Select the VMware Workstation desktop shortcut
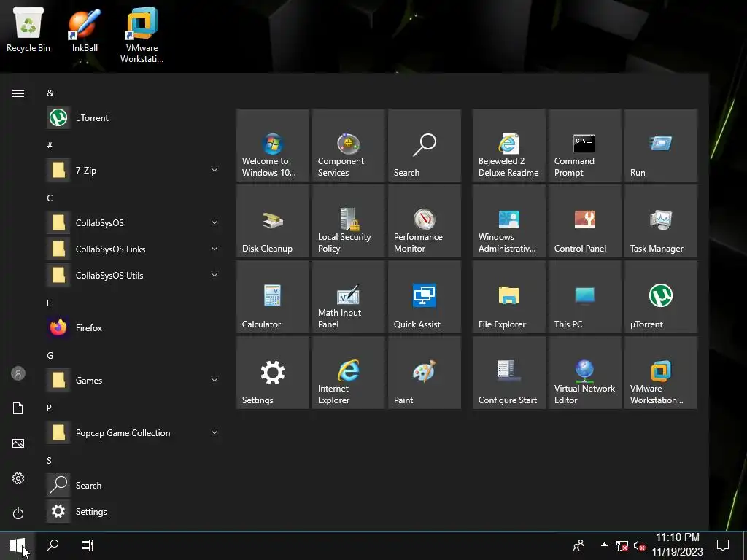Viewport: 747px width, 560px height. pos(142,35)
